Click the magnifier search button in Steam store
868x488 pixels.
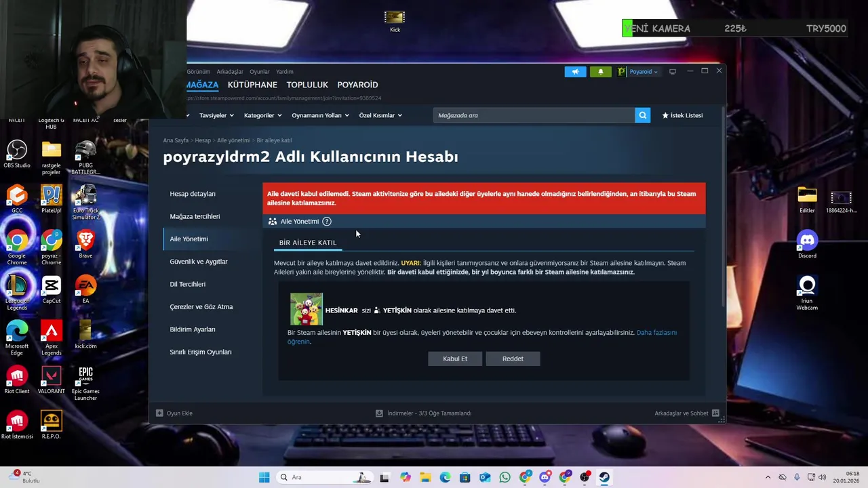pyautogui.click(x=642, y=115)
